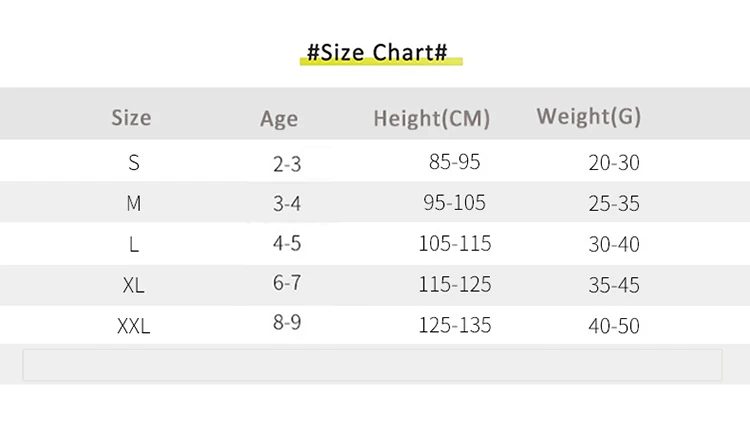
Task: Click height value 105-115
Action: (x=455, y=243)
